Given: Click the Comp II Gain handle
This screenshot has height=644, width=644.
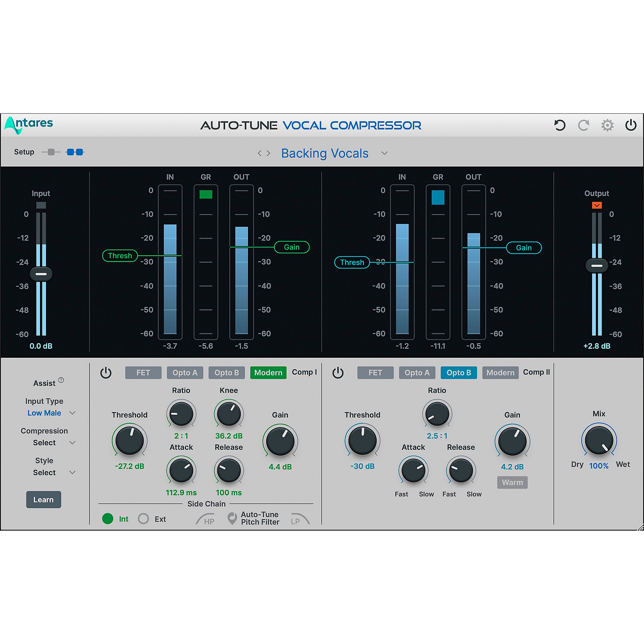Looking at the screenshot, I should (x=524, y=248).
